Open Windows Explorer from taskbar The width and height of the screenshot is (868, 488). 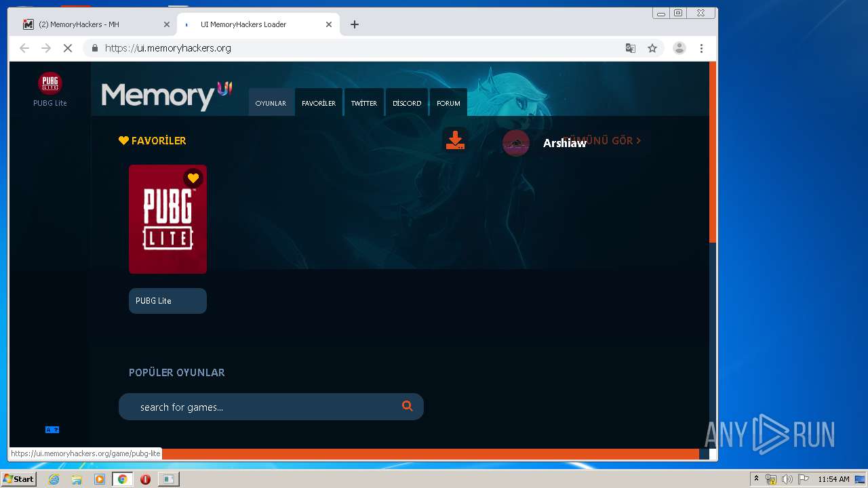click(x=77, y=479)
